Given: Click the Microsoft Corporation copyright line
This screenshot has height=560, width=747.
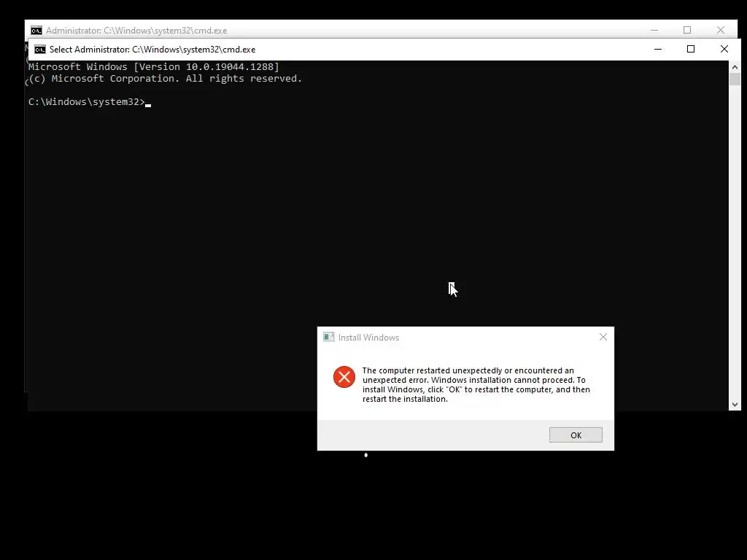Looking at the screenshot, I should click(x=166, y=79).
